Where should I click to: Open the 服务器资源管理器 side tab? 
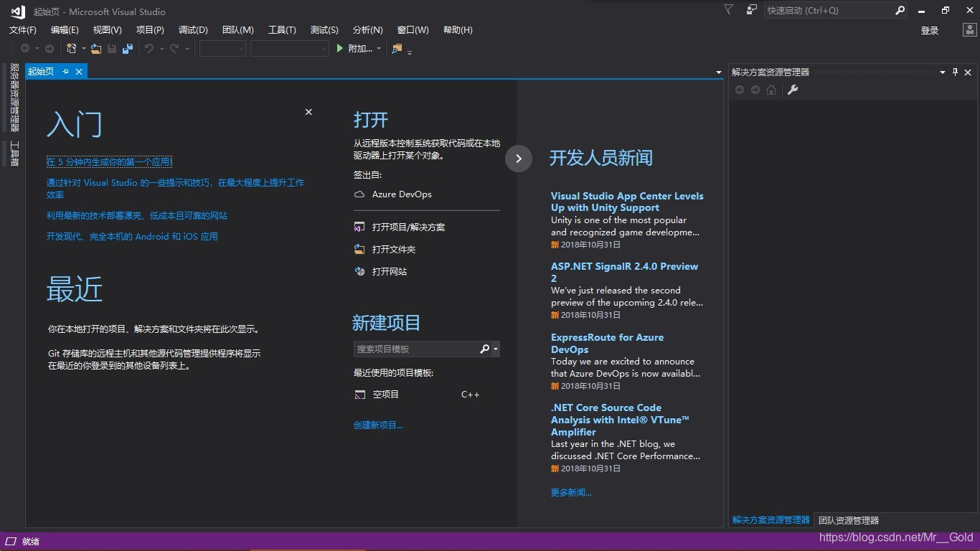14,97
